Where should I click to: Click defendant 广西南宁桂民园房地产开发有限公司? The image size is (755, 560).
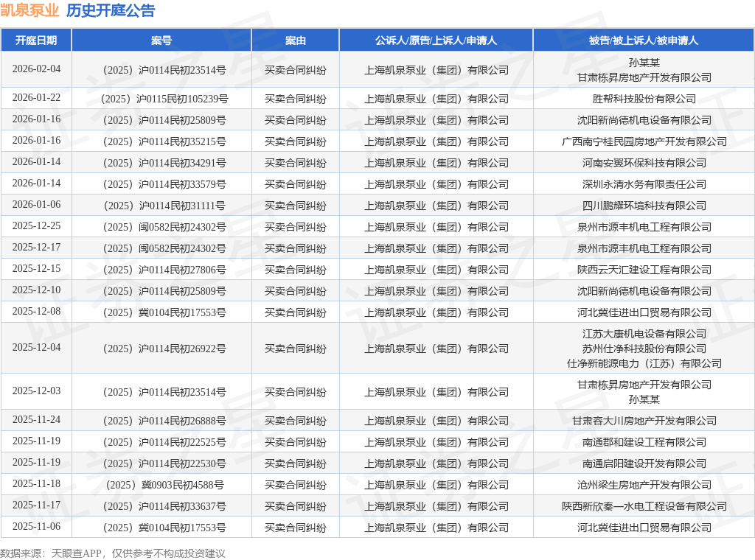tap(644, 142)
